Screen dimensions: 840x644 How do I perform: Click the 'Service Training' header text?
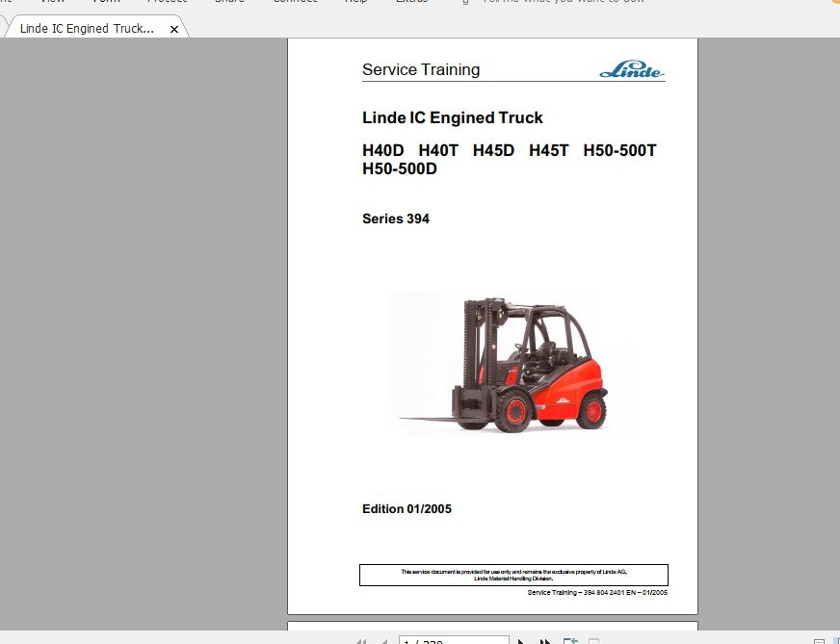421,69
